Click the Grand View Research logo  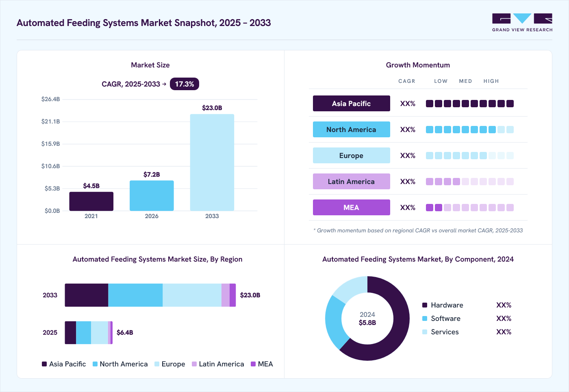click(x=522, y=23)
